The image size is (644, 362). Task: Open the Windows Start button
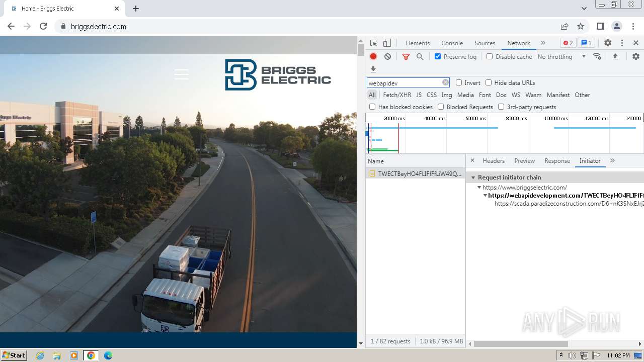coord(14,355)
